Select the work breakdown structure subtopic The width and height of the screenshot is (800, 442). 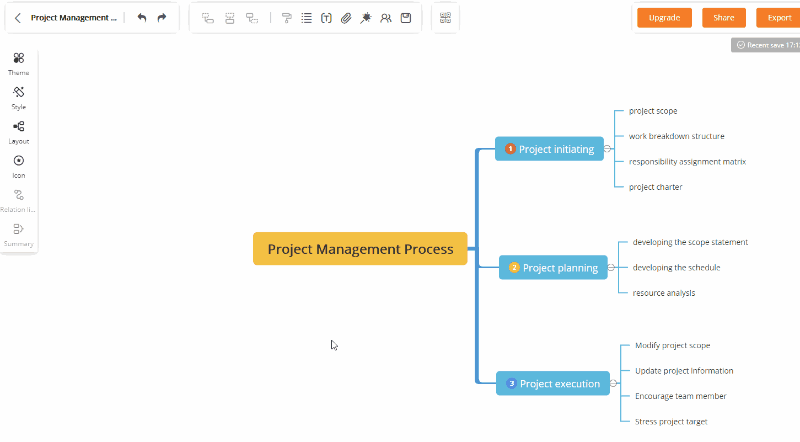pos(676,136)
